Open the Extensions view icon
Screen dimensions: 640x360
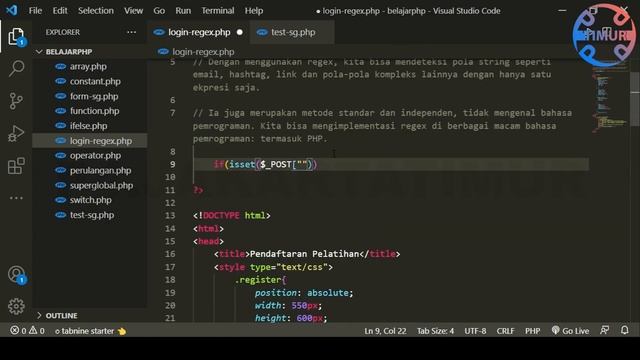16,166
